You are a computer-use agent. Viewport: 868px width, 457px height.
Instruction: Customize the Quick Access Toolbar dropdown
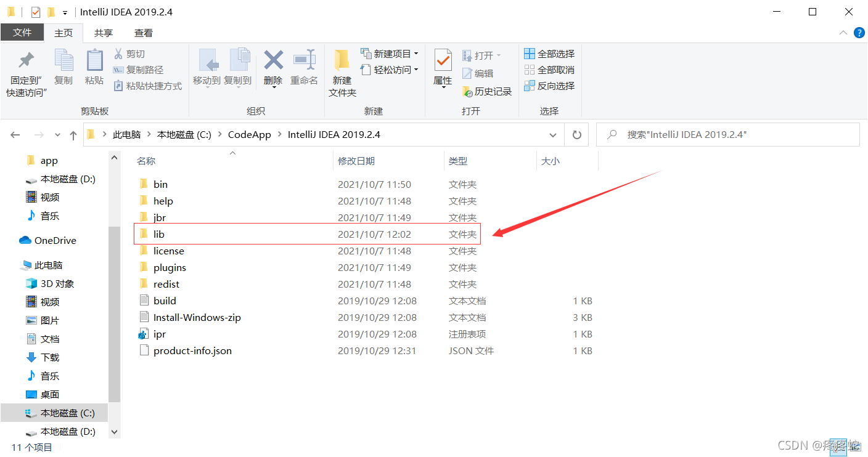[x=65, y=12]
